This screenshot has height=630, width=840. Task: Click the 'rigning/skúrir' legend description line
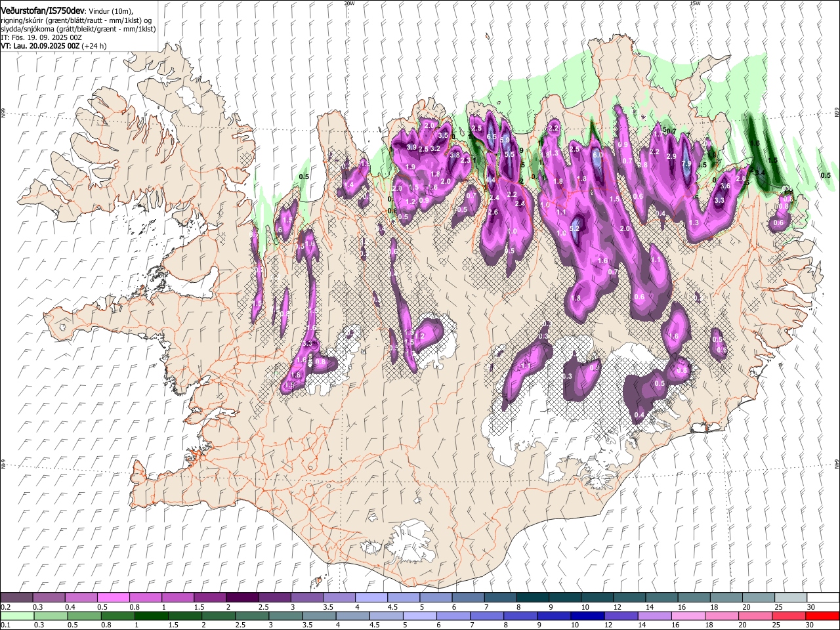pos(77,20)
